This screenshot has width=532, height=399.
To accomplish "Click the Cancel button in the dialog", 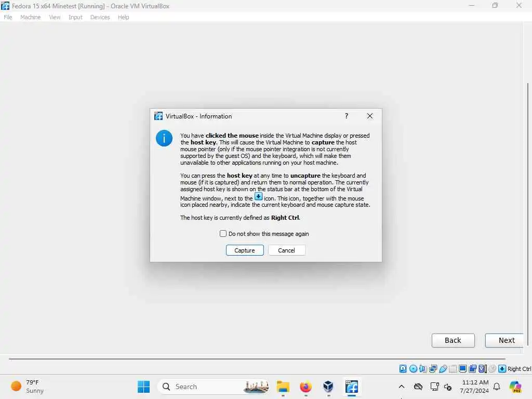I will click(287, 250).
